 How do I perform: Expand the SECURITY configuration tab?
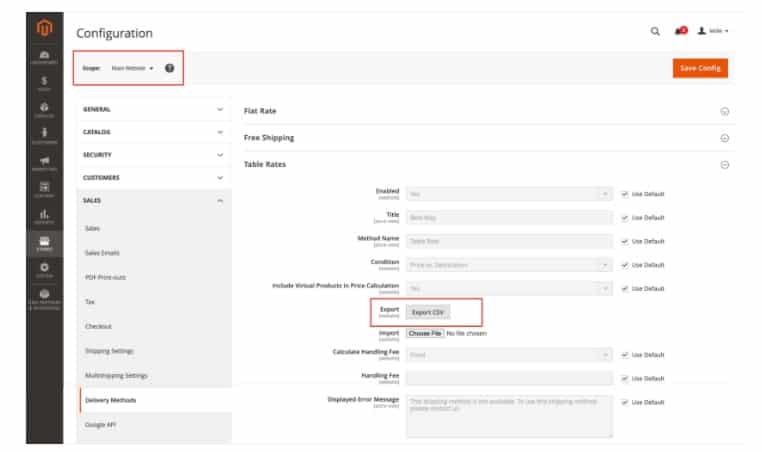[x=153, y=155]
